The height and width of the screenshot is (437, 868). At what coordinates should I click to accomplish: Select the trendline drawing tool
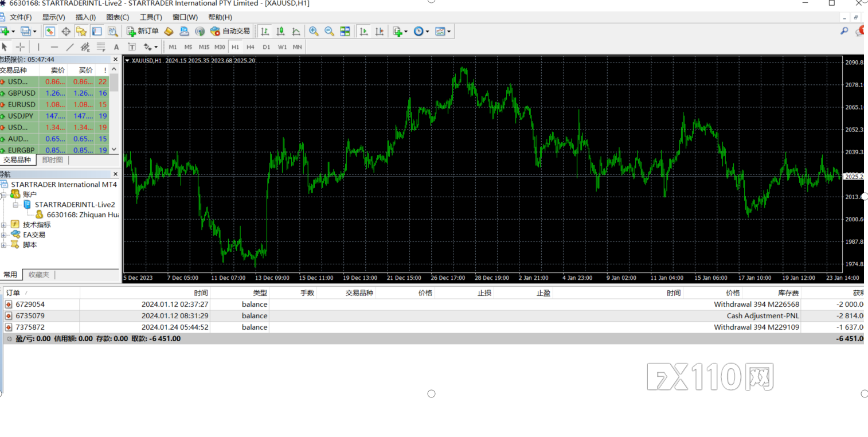coord(70,47)
